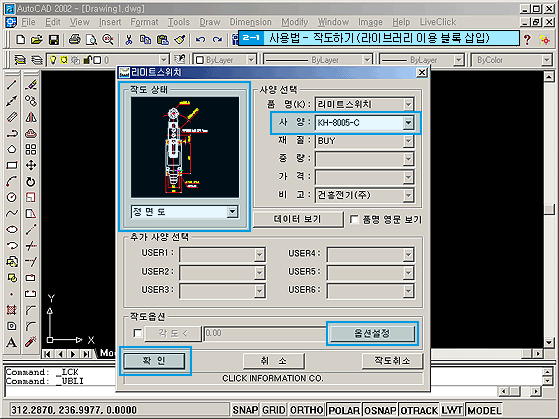Screen dimensions: 559x419
Task: Toggle OTRACK in status bar
Action: pos(419,410)
